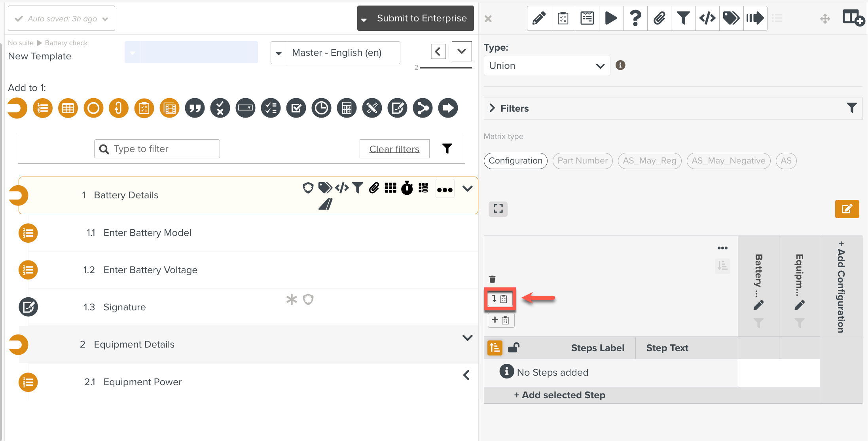
Task: Select the Part Number matrix type tab
Action: 582,161
